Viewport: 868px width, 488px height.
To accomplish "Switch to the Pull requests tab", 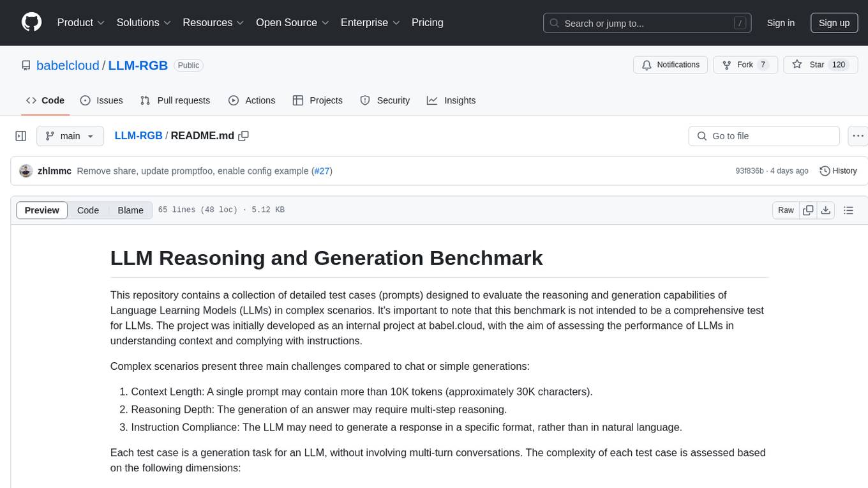I will (x=175, y=100).
